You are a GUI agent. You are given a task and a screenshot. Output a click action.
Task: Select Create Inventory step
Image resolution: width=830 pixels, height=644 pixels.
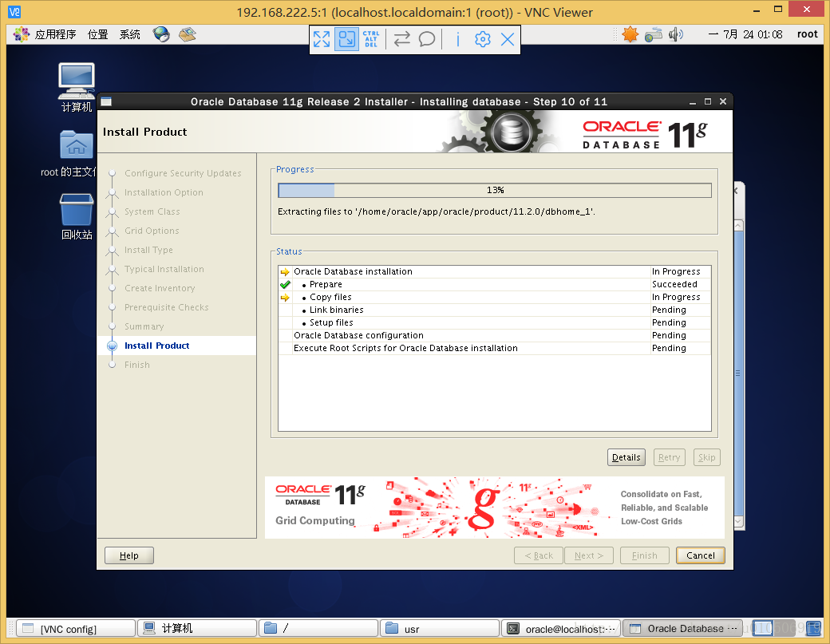click(160, 288)
